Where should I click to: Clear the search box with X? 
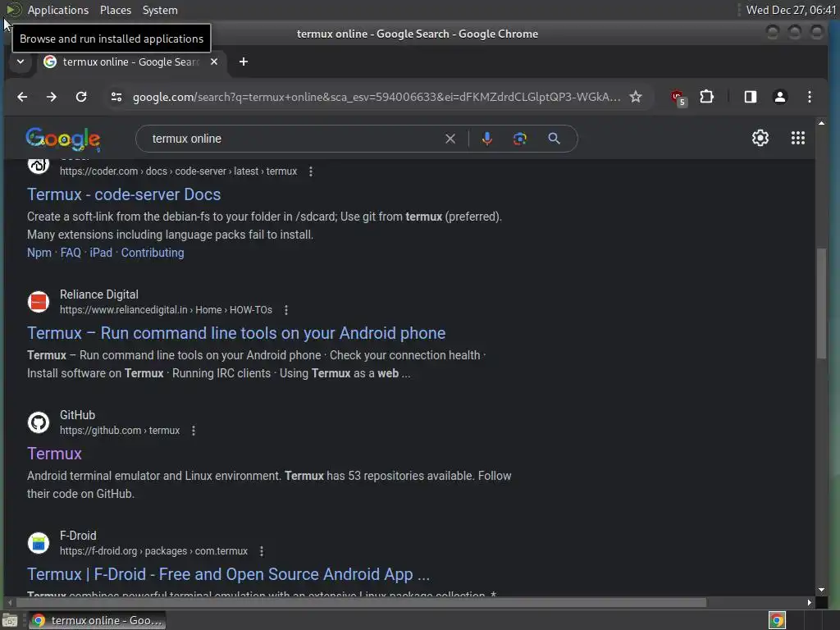point(450,139)
